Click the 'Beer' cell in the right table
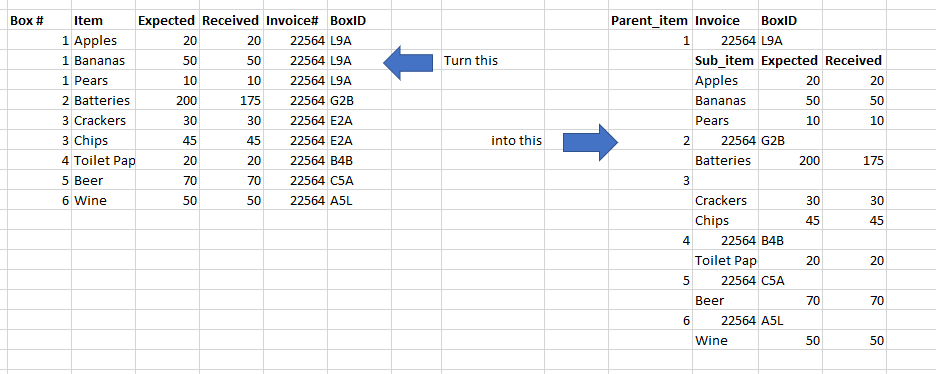This screenshot has width=936, height=374. click(x=726, y=301)
